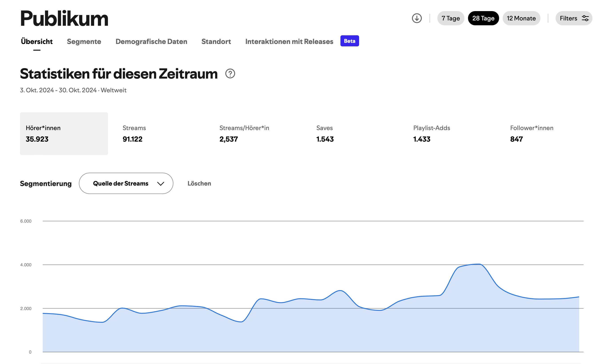Click the chart peak near 4.000

pyautogui.click(x=479, y=264)
